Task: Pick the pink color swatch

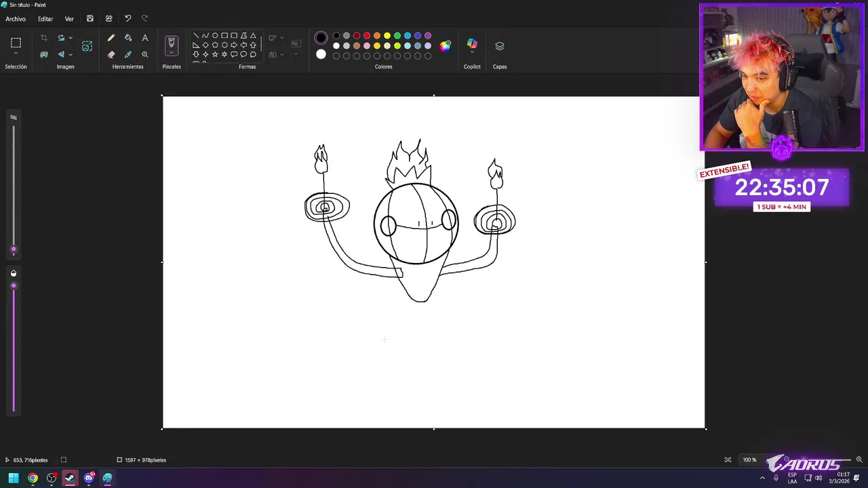Action: coord(367,46)
